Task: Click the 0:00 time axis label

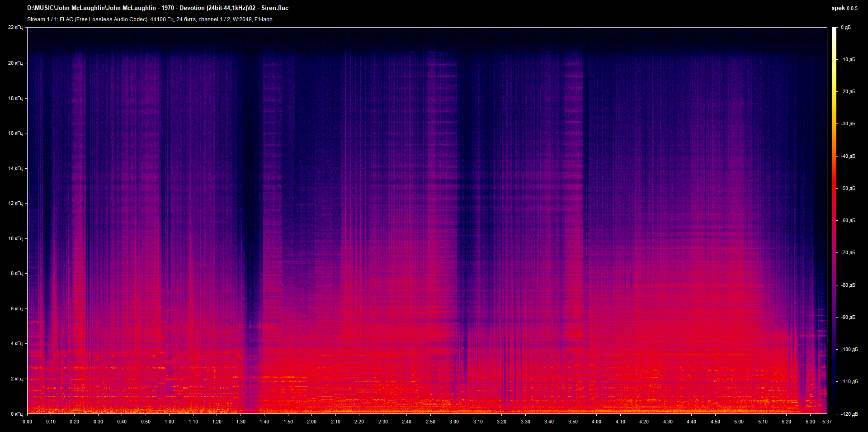Action: pyautogui.click(x=28, y=422)
